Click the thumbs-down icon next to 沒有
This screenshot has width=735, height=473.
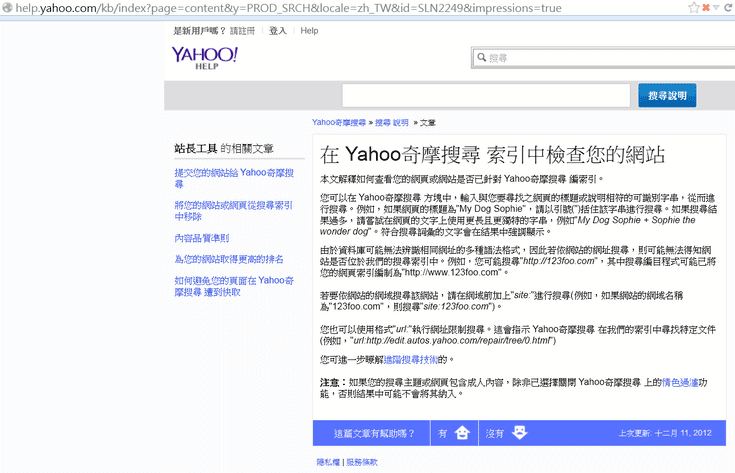[x=519, y=432]
